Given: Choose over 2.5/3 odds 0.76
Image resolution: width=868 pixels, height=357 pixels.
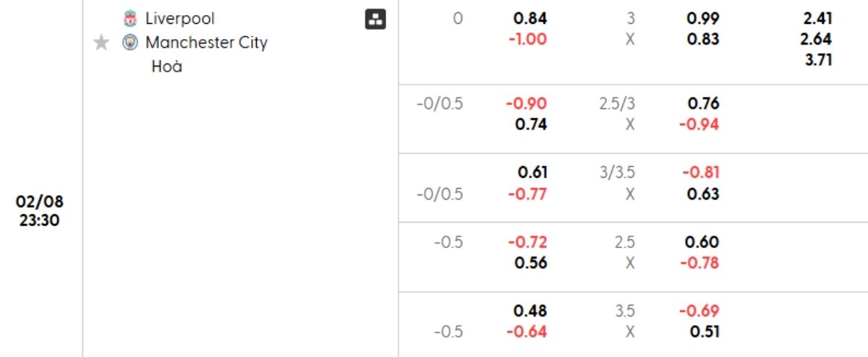Looking at the screenshot, I should tap(703, 103).
